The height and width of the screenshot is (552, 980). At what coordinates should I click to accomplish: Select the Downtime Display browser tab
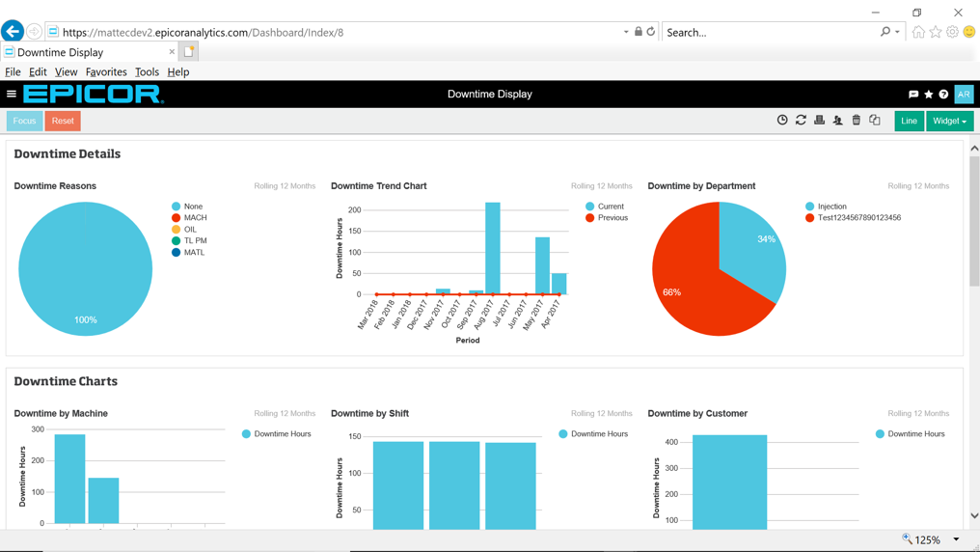coord(88,52)
